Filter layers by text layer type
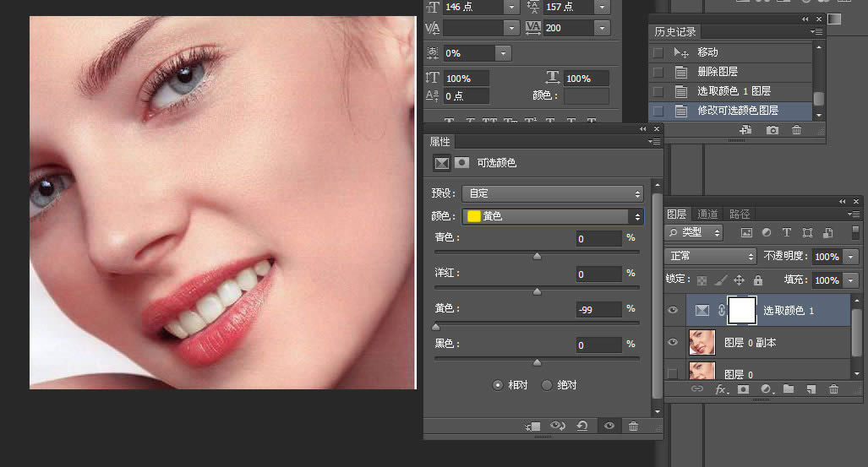This screenshot has width=868, height=467. coord(787,233)
